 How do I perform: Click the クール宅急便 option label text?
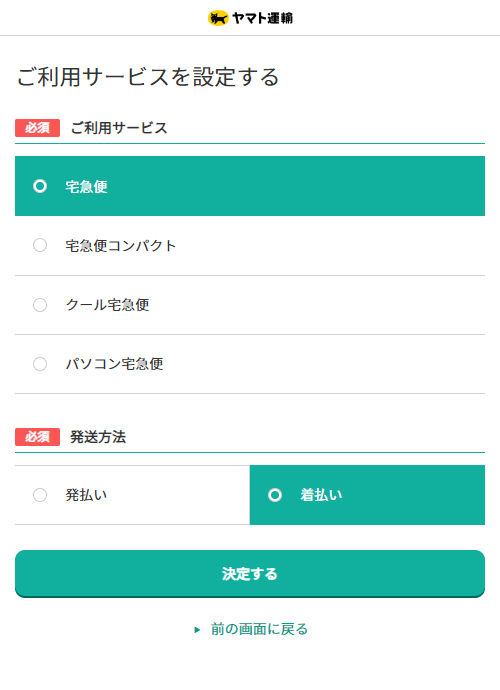(x=107, y=305)
